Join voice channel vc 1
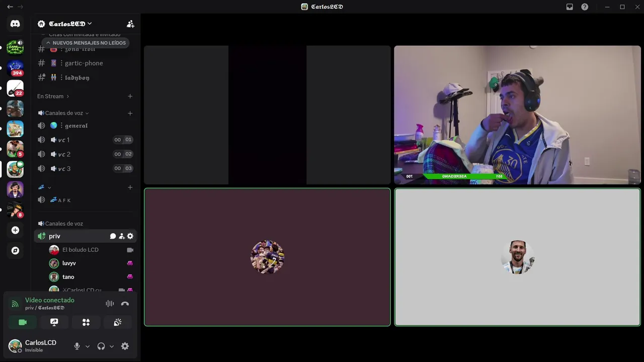 pos(86,140)
